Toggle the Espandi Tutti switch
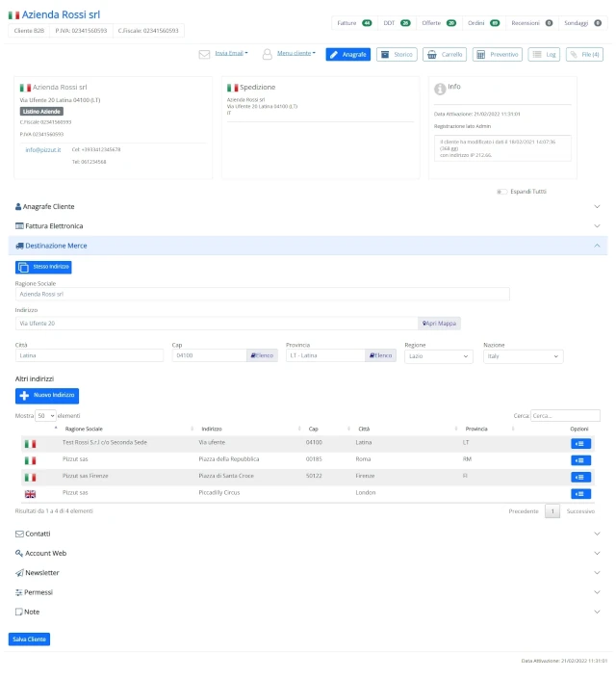 [501, 192]
